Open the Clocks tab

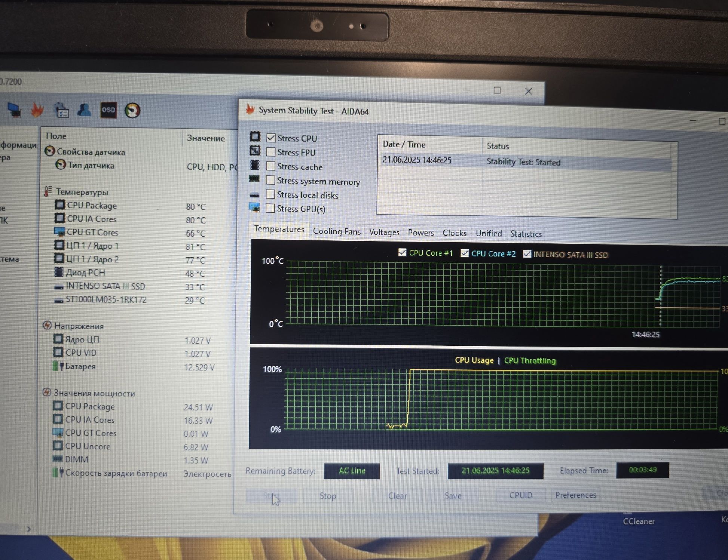coord(455,233)
